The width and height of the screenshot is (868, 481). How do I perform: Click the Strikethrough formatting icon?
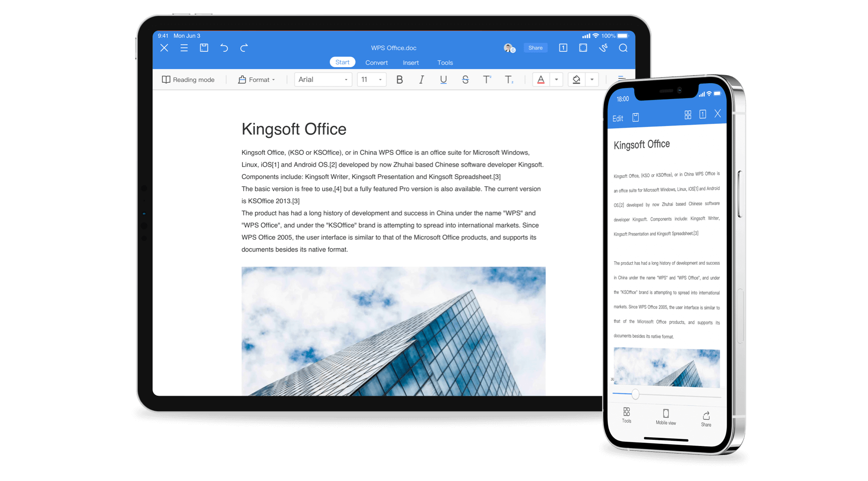465,80
